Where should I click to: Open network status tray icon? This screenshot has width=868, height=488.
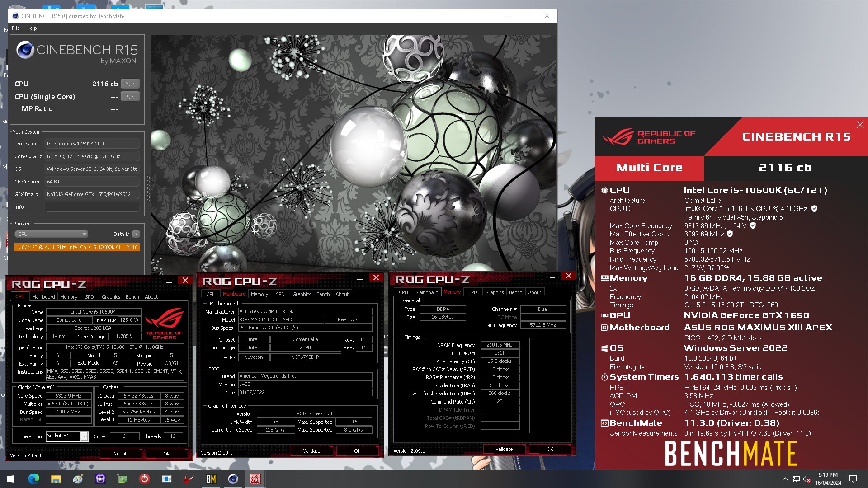click(x=796, y=479)
